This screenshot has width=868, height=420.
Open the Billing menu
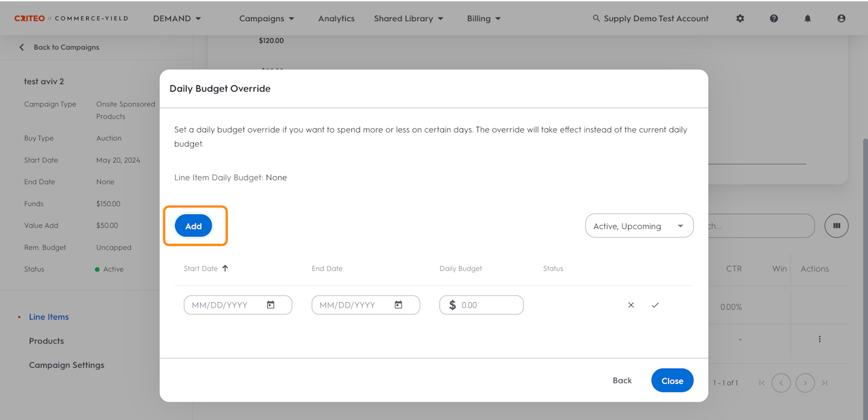(x=484, y=19)
